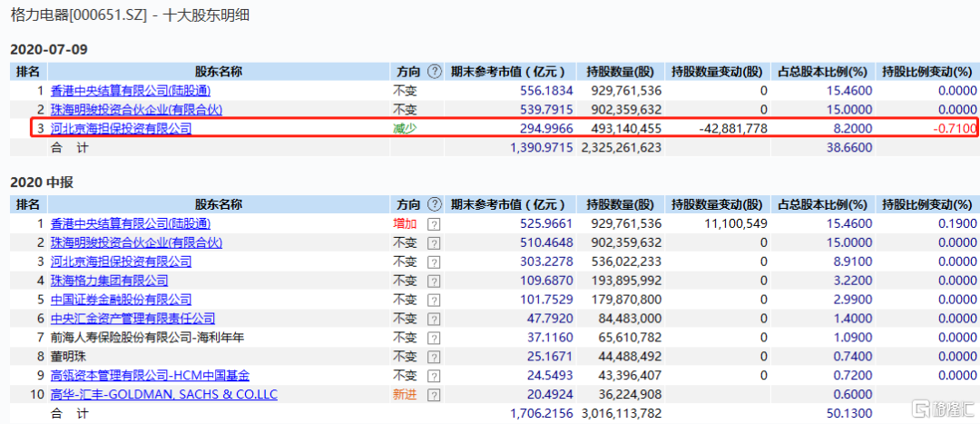Select the 前海人寿保险股份有限公司-海利年年 name
The image size is (980, 424).
pyautogui.click(x=148, y=338)
